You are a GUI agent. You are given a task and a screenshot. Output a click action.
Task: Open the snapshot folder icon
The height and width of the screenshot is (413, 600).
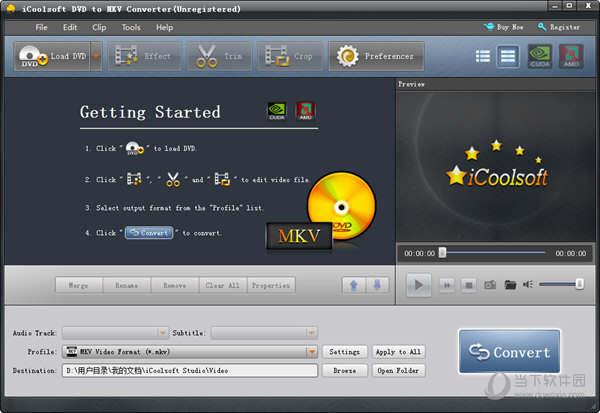click(x=510, y=285)
